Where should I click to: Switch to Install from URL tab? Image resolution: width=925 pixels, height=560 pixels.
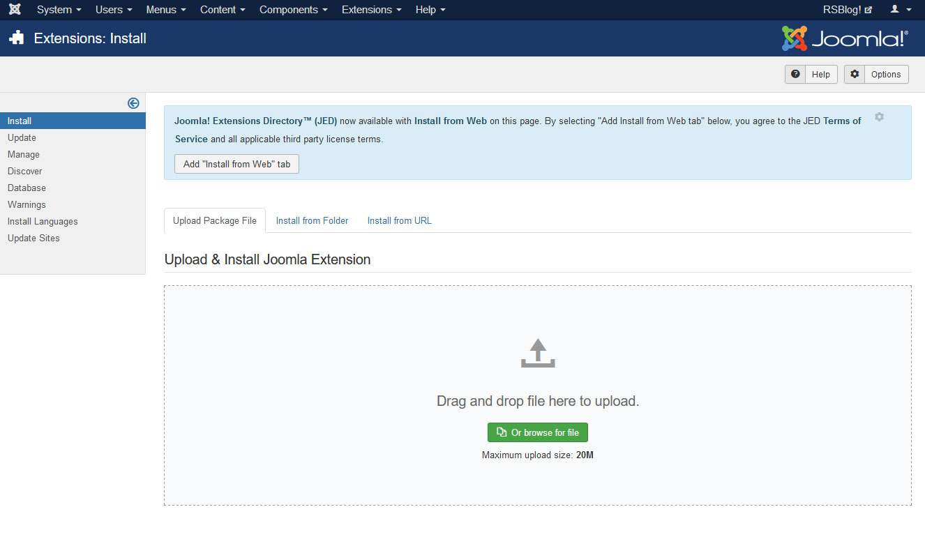[400, 220]
